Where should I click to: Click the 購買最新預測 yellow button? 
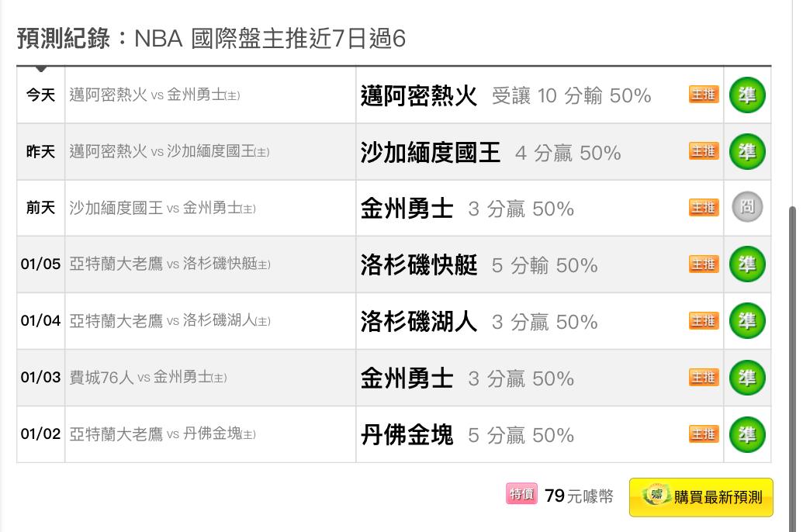(701, 497)
